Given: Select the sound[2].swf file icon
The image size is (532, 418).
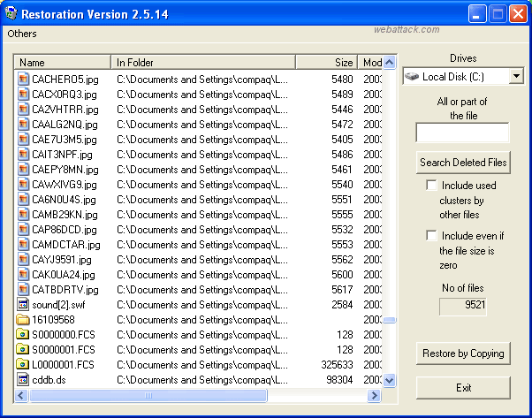Looking at the screenshot, I should [24, 305].
